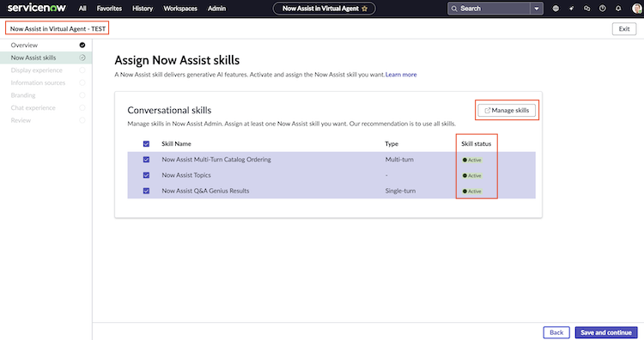Click external link icon in Manage skills
Screen dimensions: 644x340
tap(488, 111)
